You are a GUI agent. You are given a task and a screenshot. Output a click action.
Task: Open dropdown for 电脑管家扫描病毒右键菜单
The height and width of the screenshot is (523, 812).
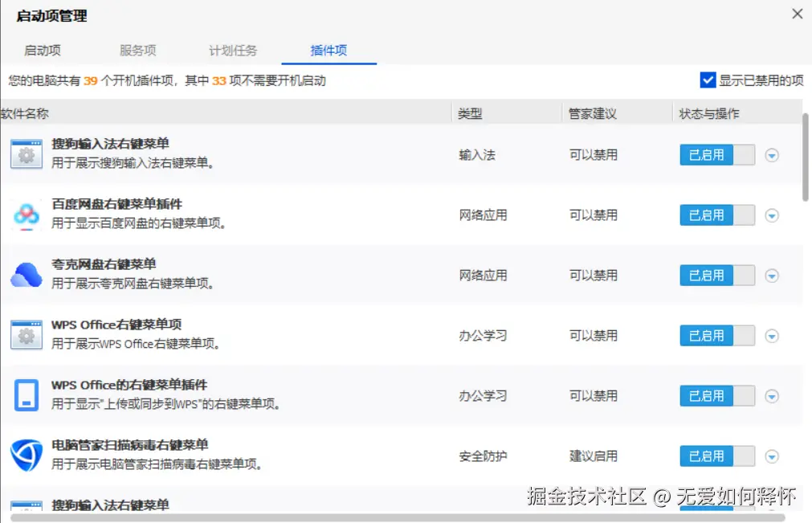pyautogui.click(x=772, y=456)
